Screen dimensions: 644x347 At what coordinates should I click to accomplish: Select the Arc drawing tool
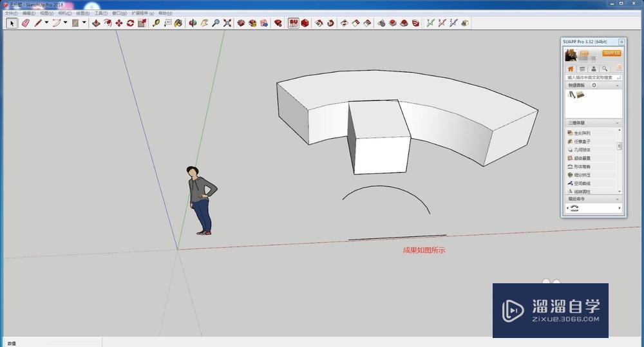(56, 23)
